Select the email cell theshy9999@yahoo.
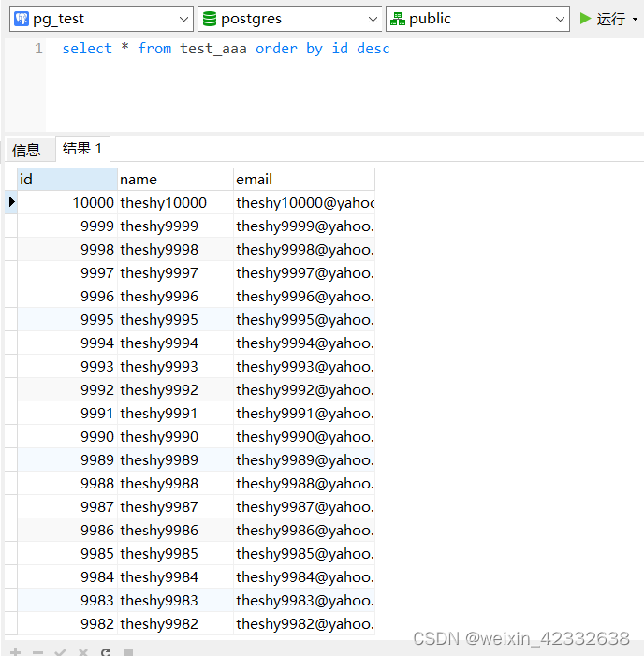The height and width of the screenshot is (656, 644). tap(304, 226)
